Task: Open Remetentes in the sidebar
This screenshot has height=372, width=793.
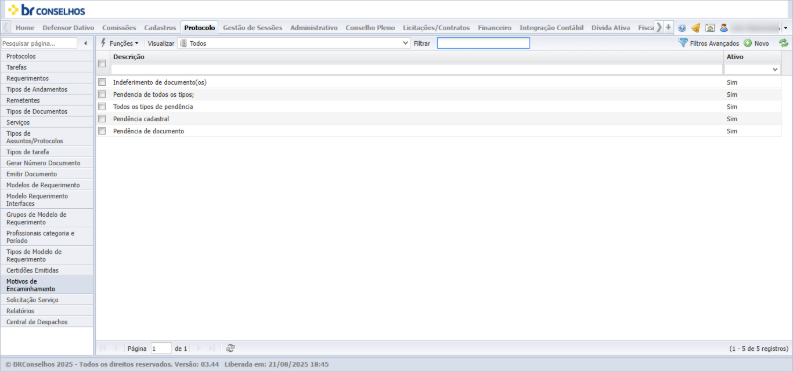Action: tap(47, 101)
